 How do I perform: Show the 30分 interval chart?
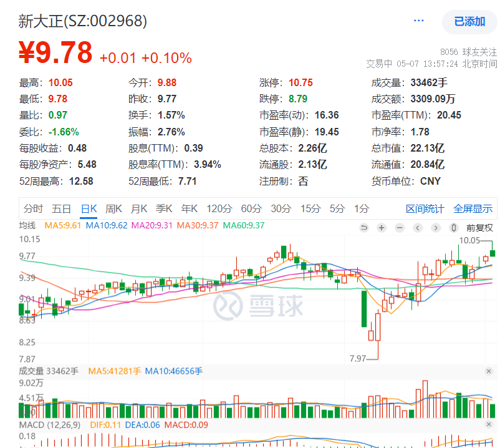281,208
